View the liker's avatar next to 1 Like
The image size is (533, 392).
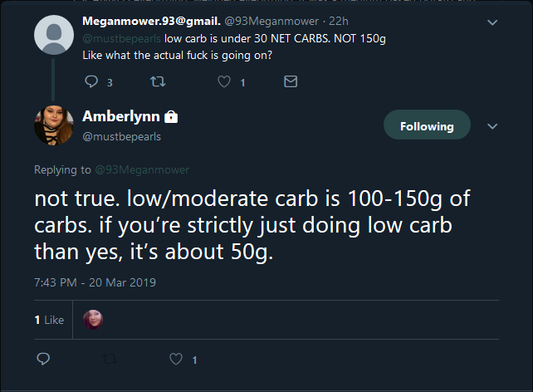click(93, 320)
